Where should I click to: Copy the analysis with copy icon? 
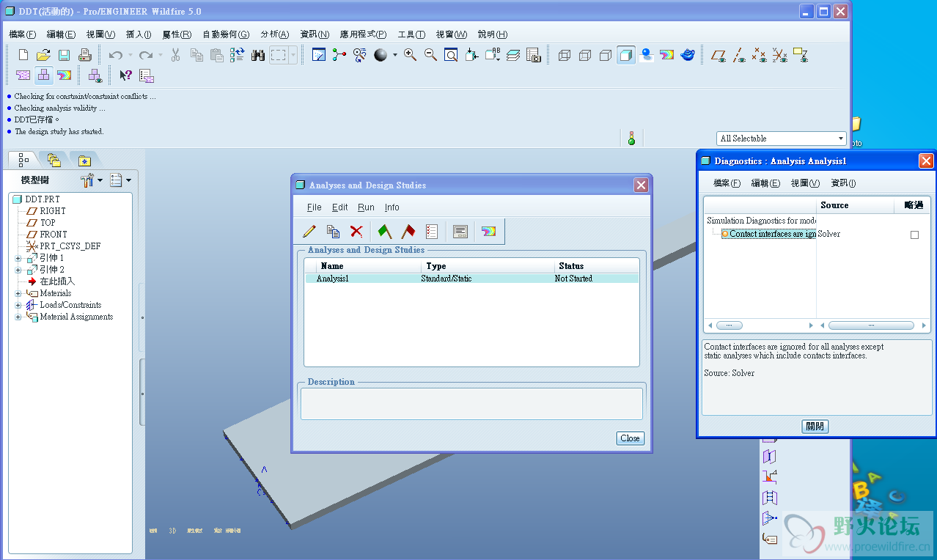pyautogui.click(x=333, y=232)
